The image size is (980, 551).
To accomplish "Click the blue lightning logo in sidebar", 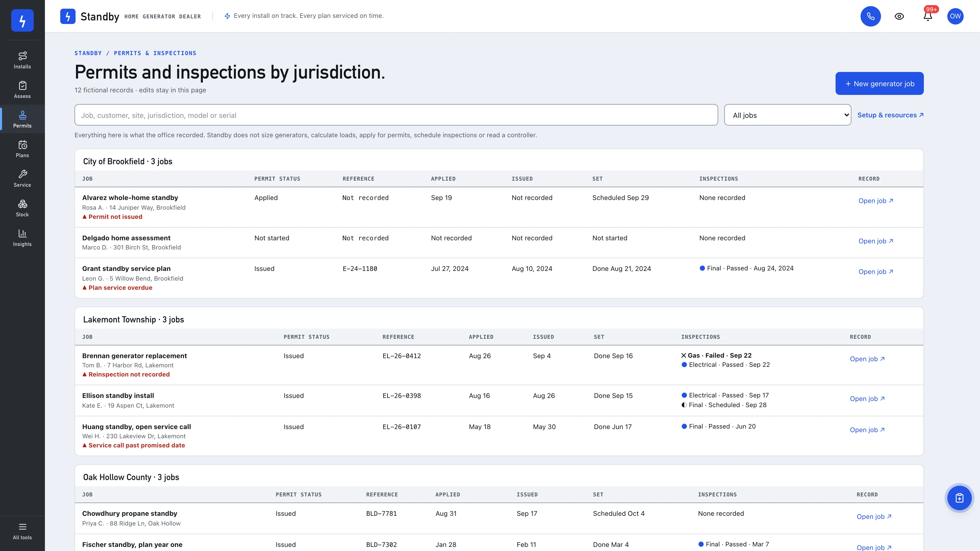I will pos(22,20).
